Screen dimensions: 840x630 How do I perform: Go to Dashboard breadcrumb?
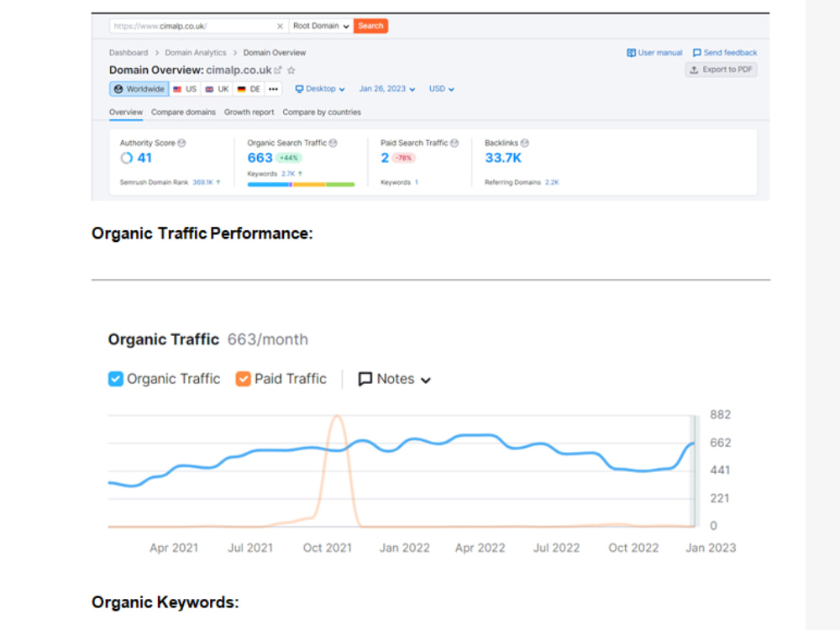pos(129,52)
